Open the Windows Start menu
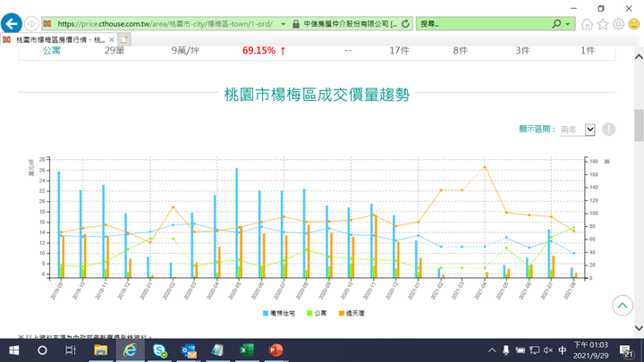Viewport: 644px width, 362px height. tap(14, 350)
